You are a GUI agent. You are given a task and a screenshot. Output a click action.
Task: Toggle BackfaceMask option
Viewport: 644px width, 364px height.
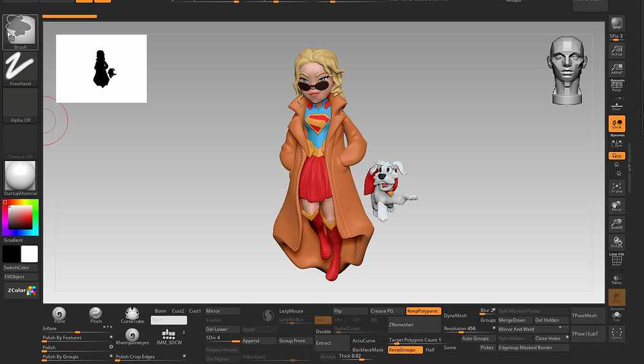(x=367, y=350)
